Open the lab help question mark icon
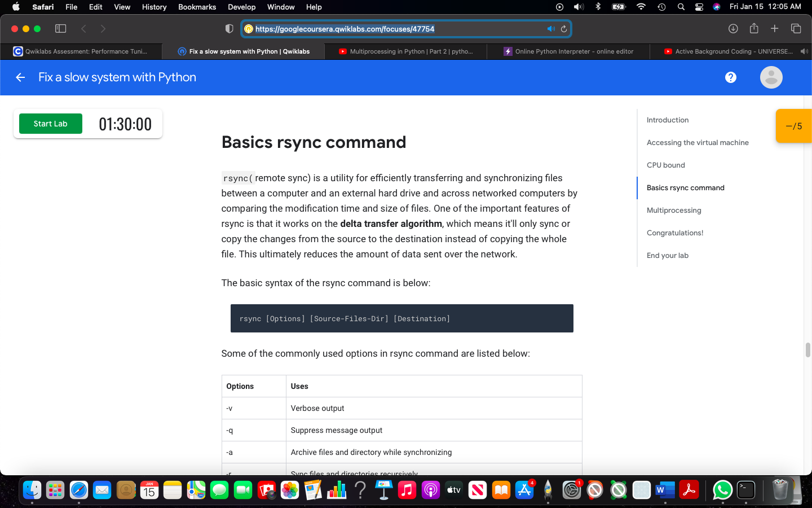812x508 pixels. click(x=731, y=77)
